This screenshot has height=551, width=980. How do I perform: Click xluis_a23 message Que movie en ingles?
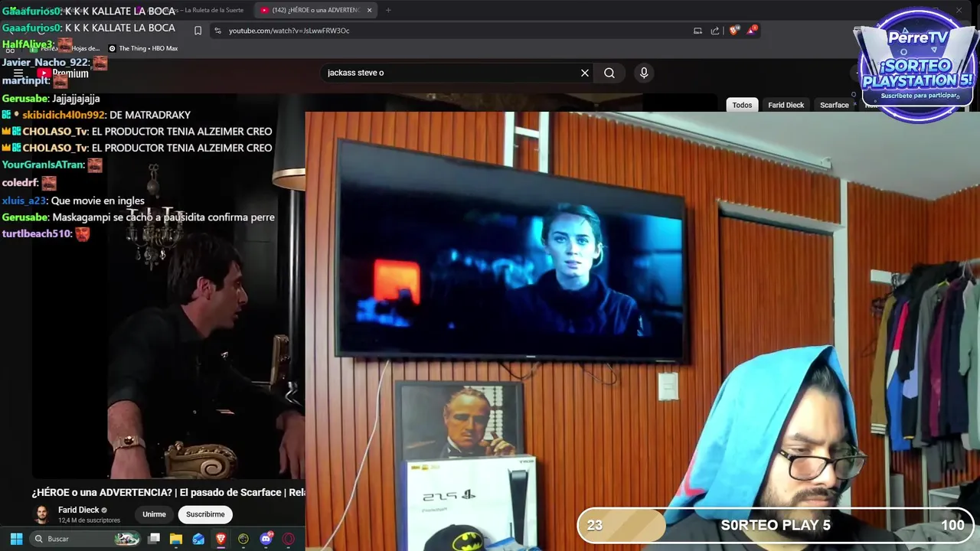73,201
